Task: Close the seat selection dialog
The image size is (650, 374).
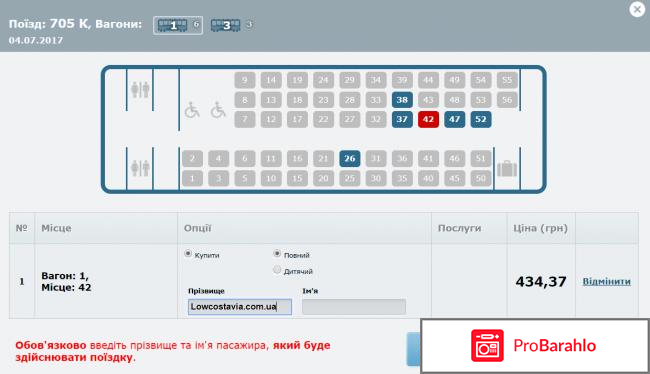Action: point(637,9)
